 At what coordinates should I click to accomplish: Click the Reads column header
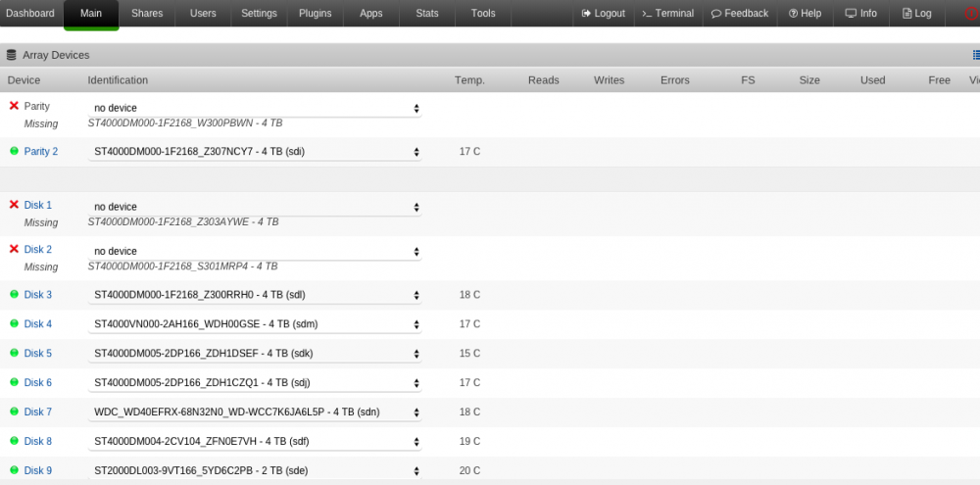click(543, 80)
